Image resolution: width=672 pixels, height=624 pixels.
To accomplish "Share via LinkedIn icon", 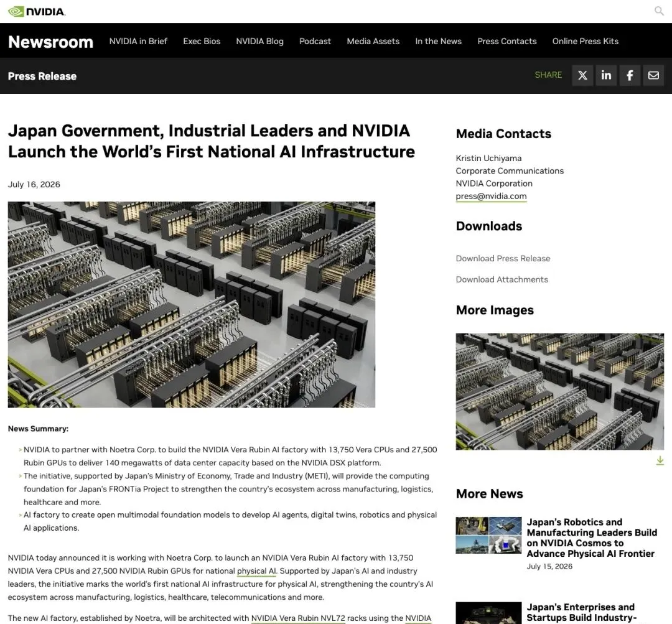I will [x=606, y=75].
